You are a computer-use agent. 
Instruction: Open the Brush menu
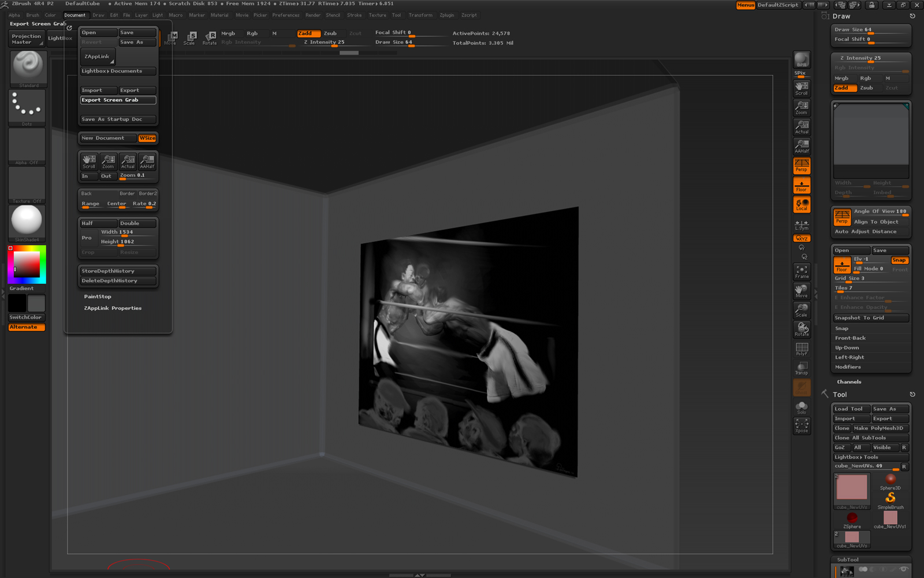[32, 16]
